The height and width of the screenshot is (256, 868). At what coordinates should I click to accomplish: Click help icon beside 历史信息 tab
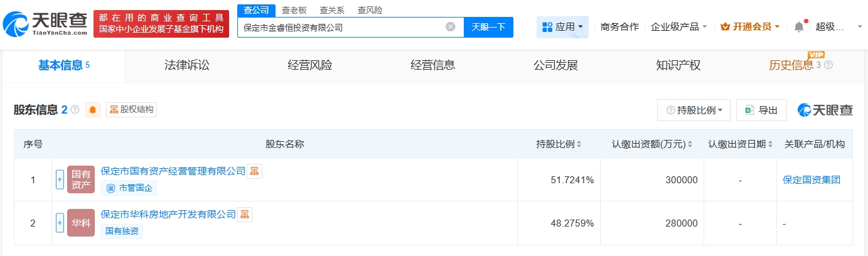[x=828, y=65]
